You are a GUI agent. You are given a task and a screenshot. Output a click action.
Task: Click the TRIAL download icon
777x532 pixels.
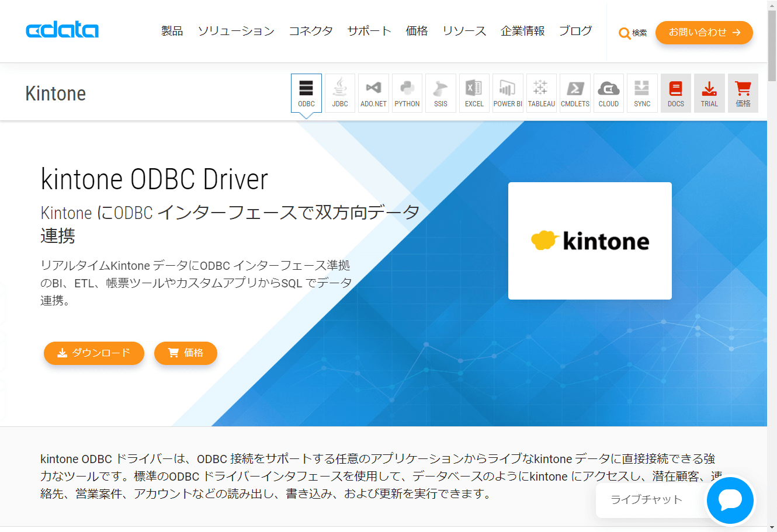click(709, 92)
